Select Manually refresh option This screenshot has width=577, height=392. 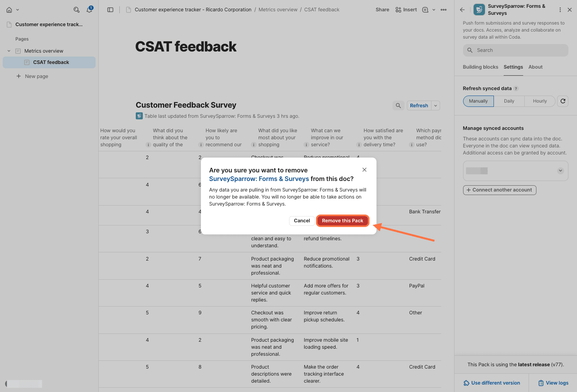pos(478,101)
